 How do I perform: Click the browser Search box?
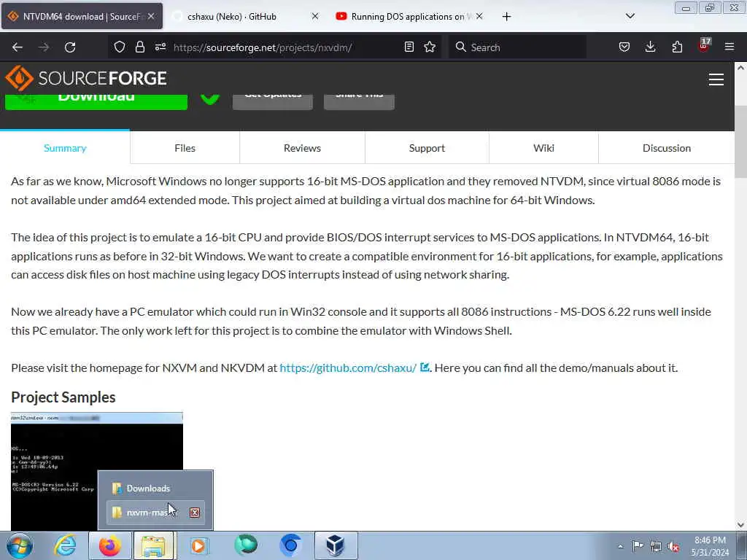[517, 47]
